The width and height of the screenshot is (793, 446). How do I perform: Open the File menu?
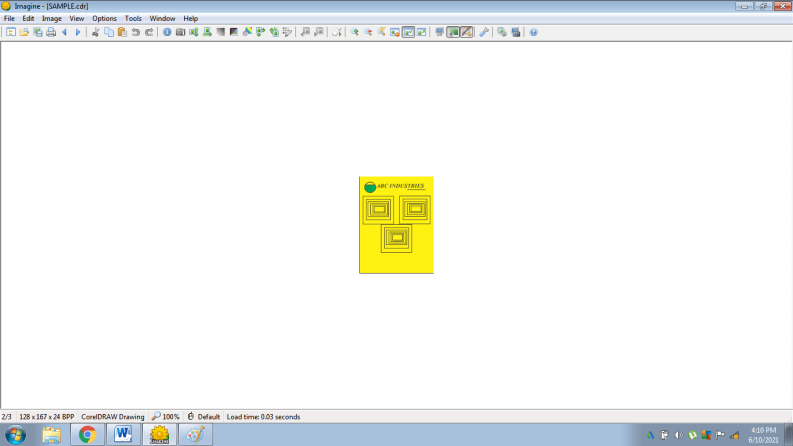point(9,19)
